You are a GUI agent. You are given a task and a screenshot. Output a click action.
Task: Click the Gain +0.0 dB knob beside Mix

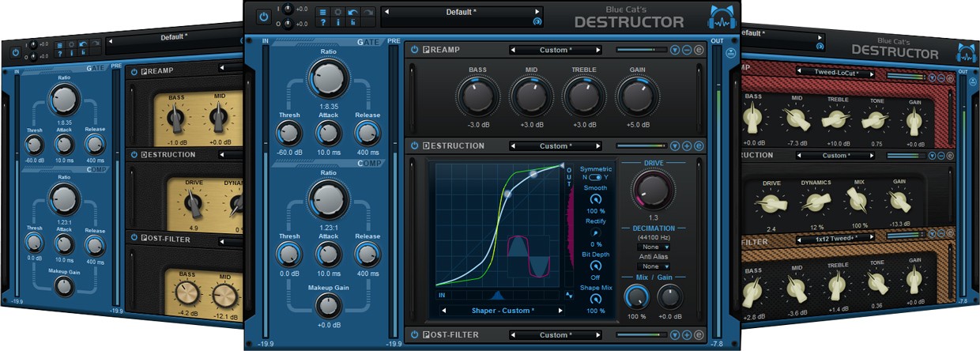coord(669,296)
